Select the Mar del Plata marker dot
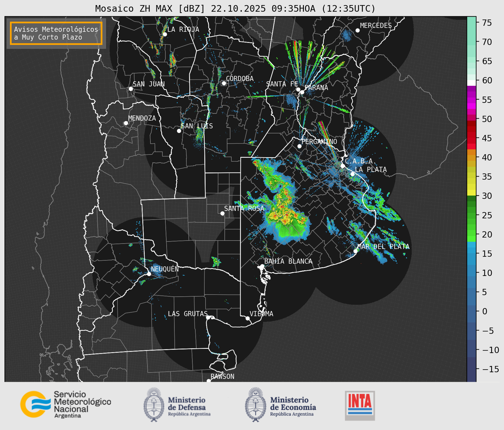This screenshot has height=430, width=504. pyautogui.click(x=356, y=251)
